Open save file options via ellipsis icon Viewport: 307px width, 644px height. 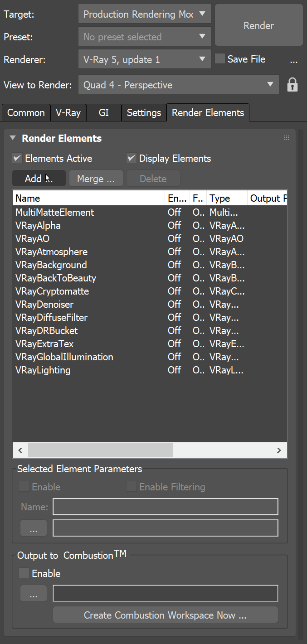(294, 60)
